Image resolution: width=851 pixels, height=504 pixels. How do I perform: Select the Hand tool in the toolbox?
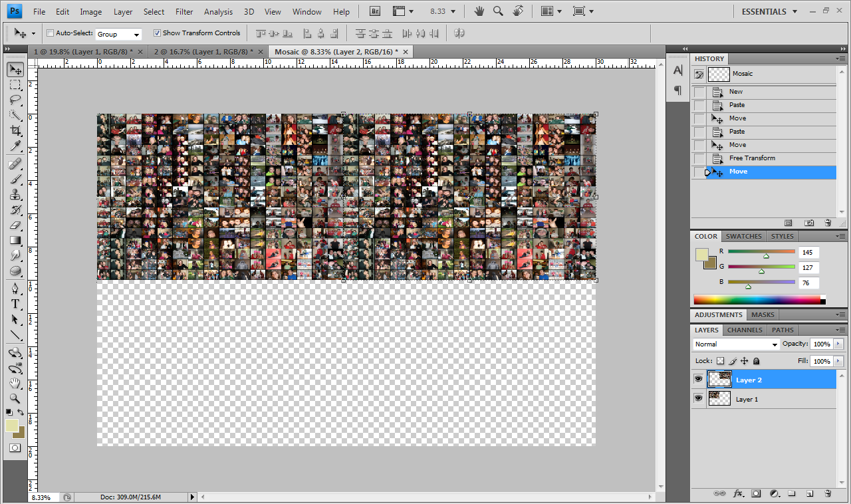pyautogui.click(x=15, y=384)
